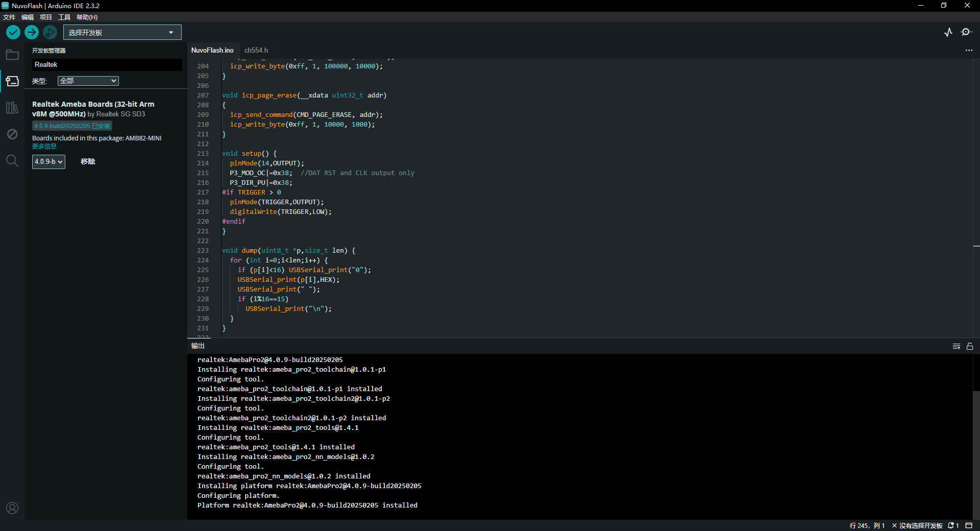Open the Arduino IDE title bar app icon
The image size is (980, 531).
pos(5,6)
